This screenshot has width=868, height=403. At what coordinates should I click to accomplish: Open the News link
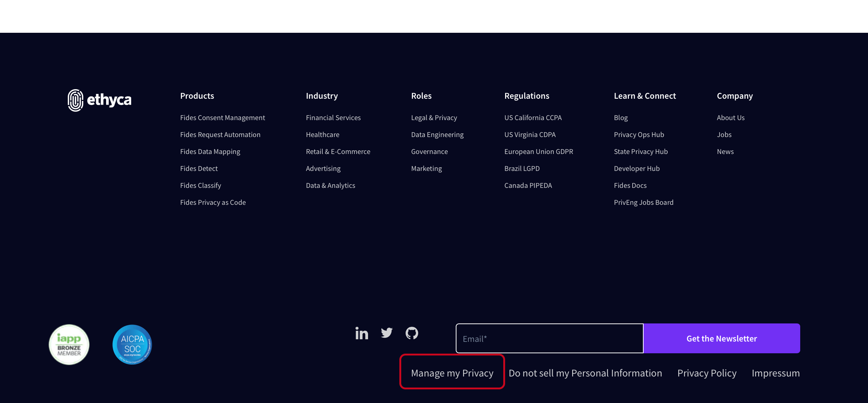pyautogui.click(x=725, y=151)
